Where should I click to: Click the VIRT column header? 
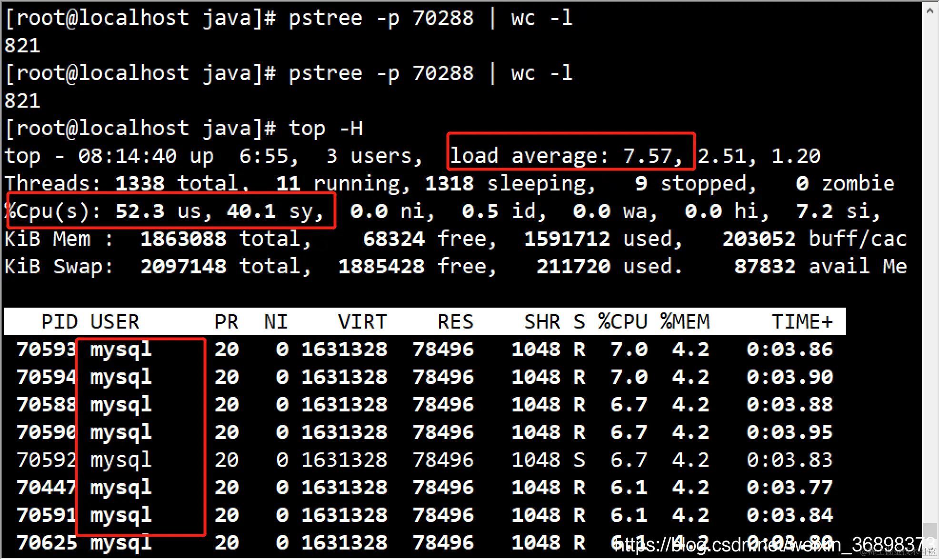pos(362,322)
